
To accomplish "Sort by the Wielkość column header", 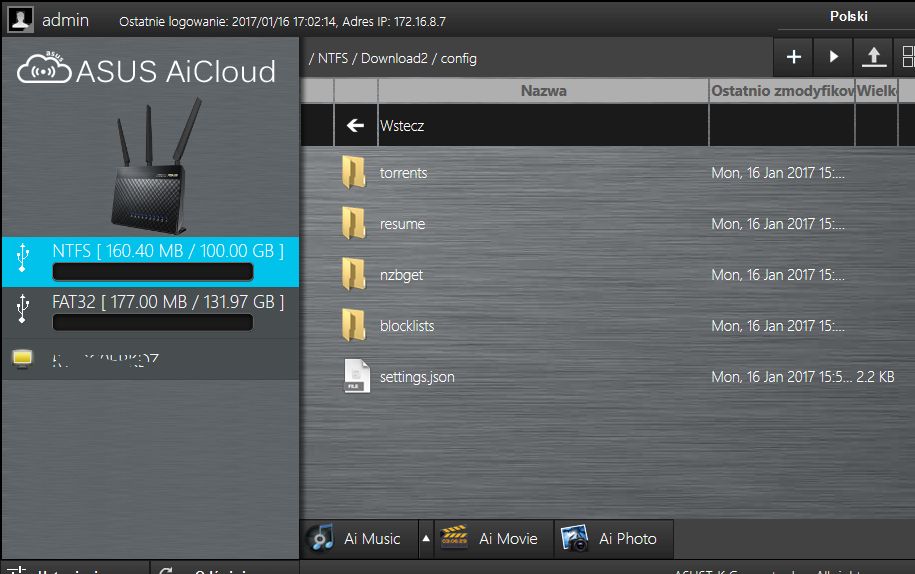I will [x=876, y=90].
